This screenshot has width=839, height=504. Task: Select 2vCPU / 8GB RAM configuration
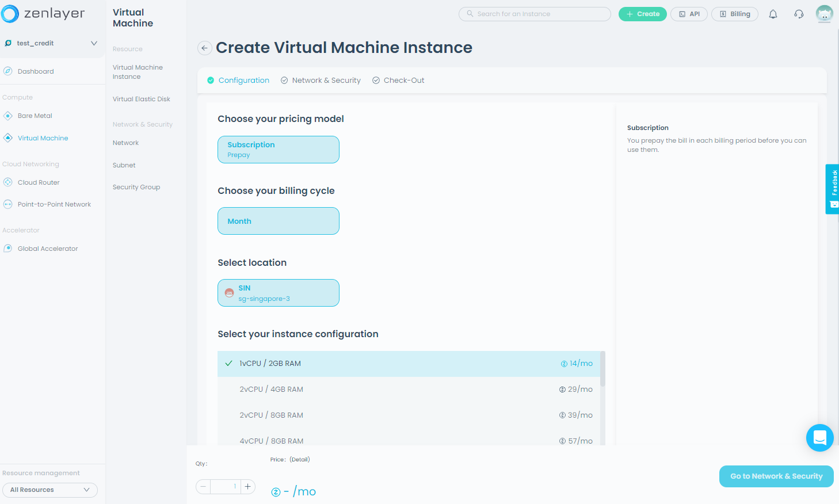pyautogui.click(x=409, y=415)
